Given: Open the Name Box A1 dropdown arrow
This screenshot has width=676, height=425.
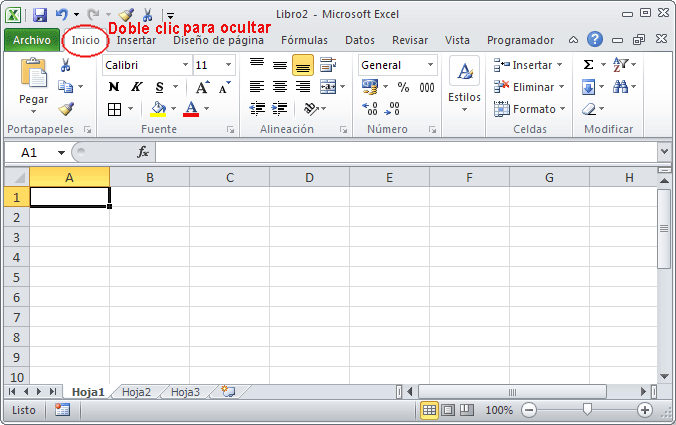Looking at the screenshot, I should click(61, 153).
